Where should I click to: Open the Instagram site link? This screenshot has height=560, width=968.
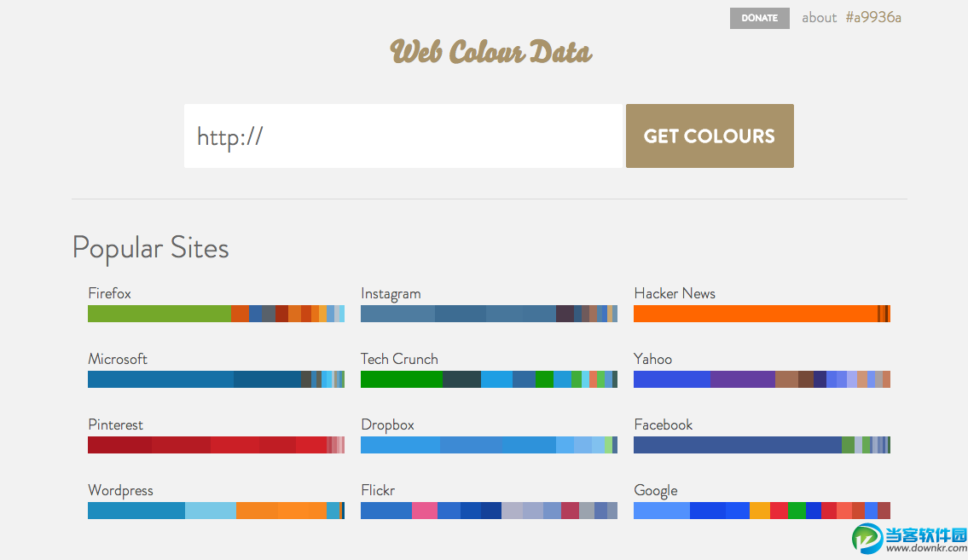point(391,293)
